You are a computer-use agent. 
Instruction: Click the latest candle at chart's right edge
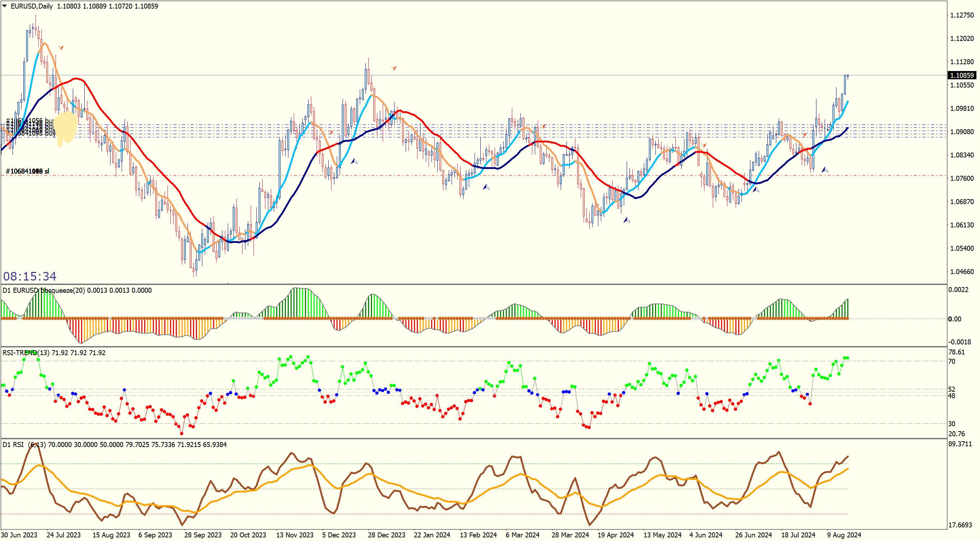(x=848, y=76)
